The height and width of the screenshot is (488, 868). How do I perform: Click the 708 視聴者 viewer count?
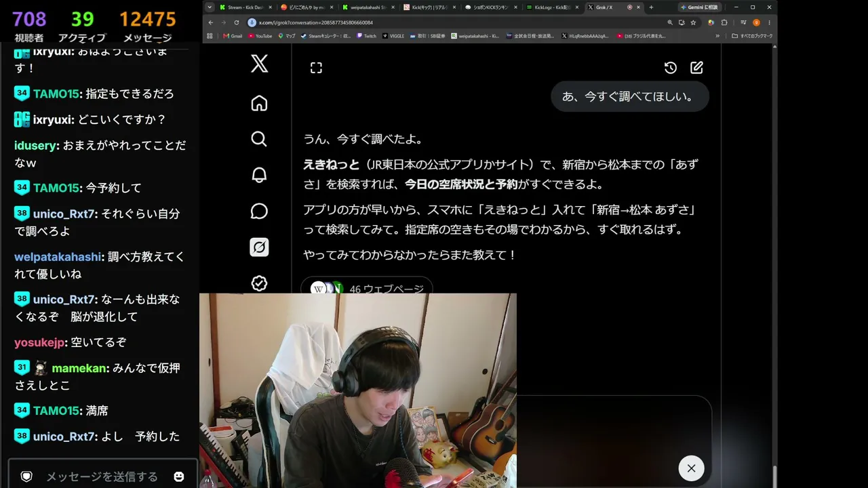[29, 27]
